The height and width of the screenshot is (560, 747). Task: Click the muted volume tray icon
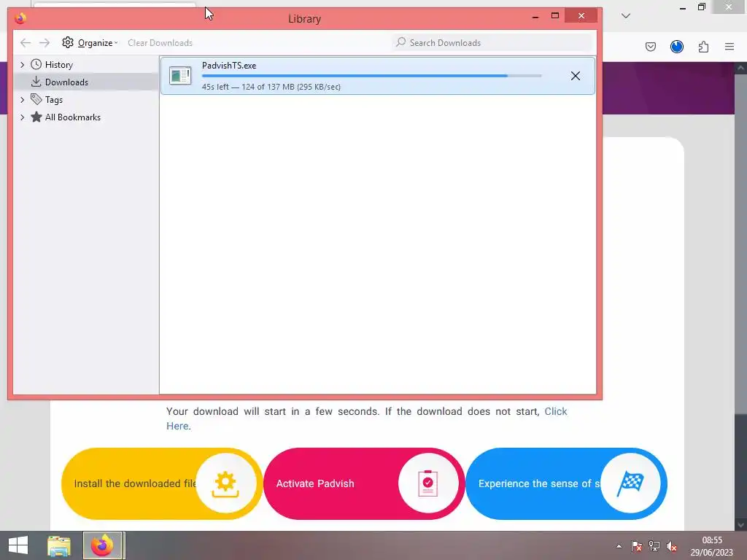click(x=672, y=546)
